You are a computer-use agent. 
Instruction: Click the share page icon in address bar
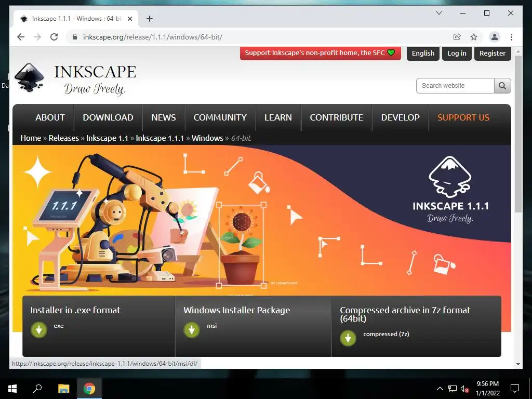tap(457, 37)
